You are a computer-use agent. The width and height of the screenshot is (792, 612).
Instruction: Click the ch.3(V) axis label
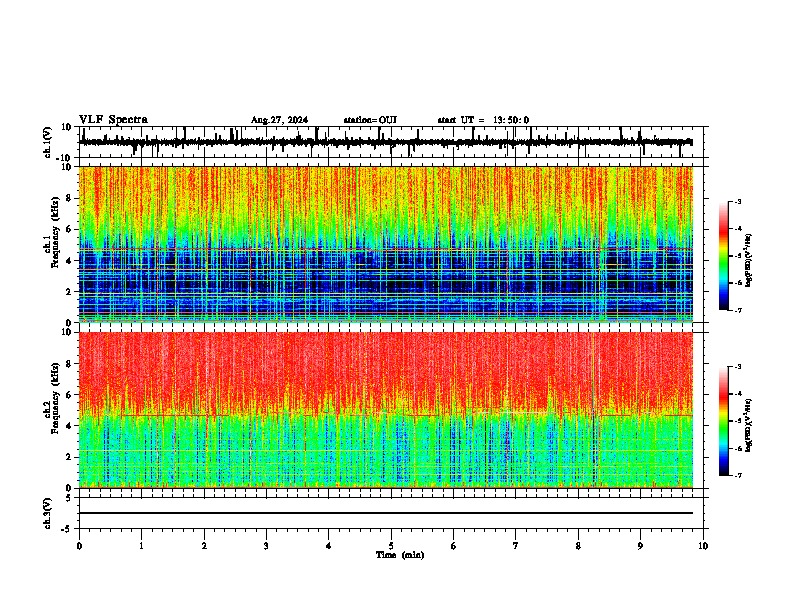click(x=48, y=514)
